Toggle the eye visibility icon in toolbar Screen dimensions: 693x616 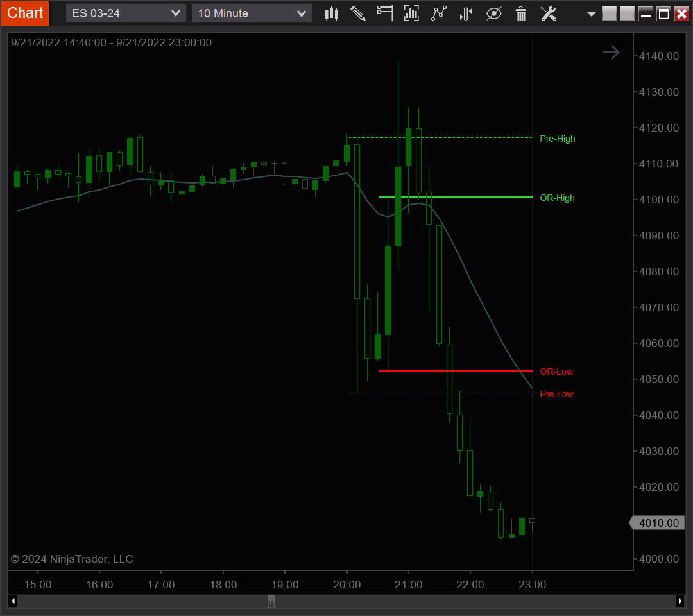point(493,13)
